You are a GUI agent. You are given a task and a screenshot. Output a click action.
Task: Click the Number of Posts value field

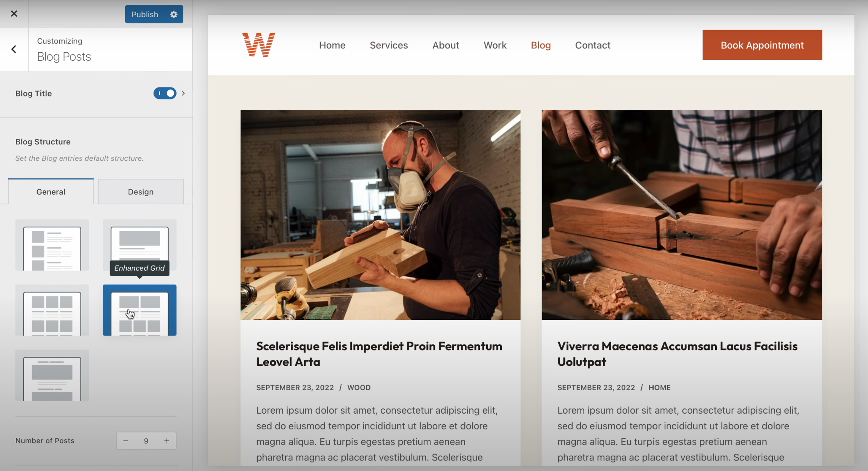146,441
